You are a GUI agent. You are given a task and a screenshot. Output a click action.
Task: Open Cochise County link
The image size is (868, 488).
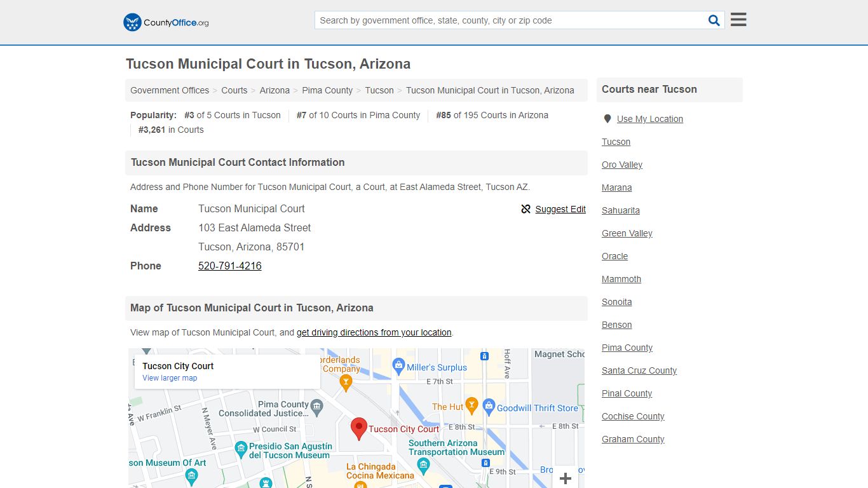coord(633,416)
